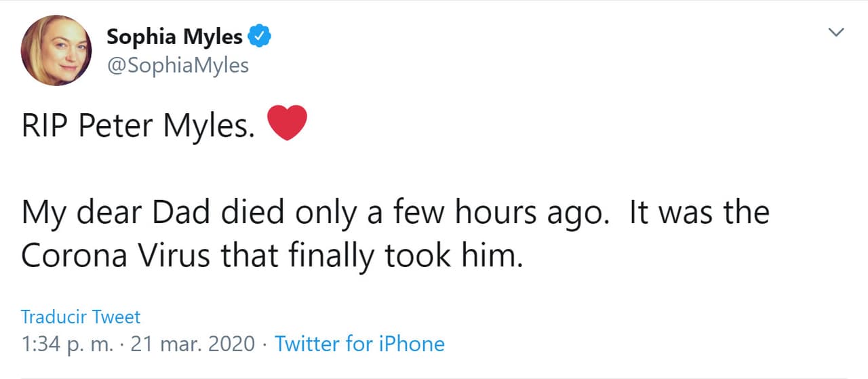This screenshot has height=379, width=868.
Task: Click the words 'It was the'
Action: click(x=699, y=213)
